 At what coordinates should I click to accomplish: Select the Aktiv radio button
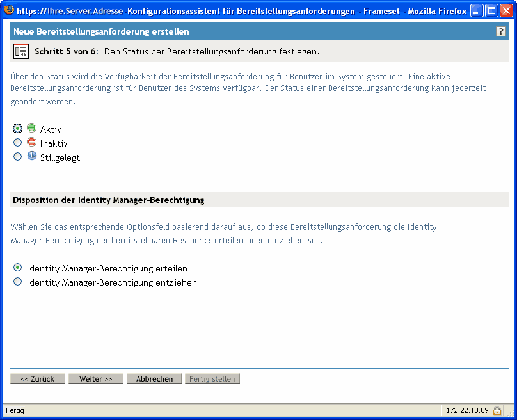point(17,128)
